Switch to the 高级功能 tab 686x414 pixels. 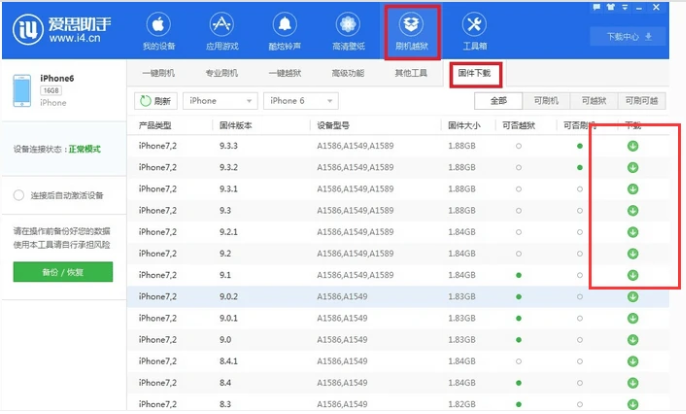tap(348, 73)
